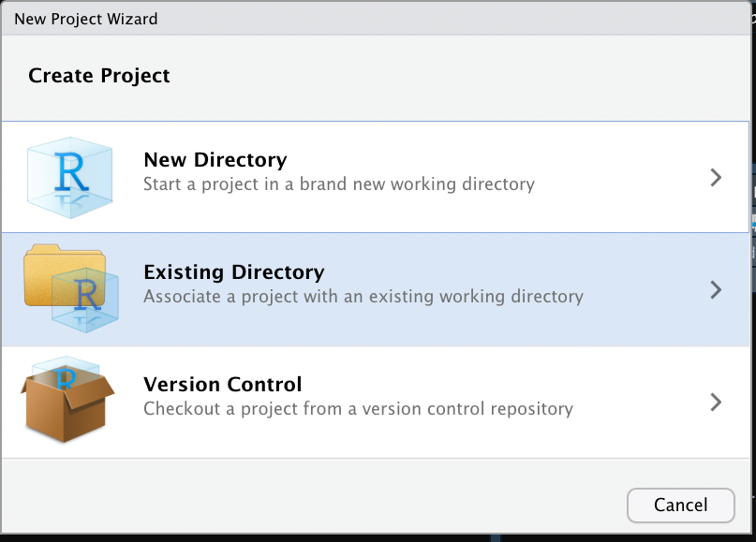Expand the Version Control chevron arrow
Image resolution: width=756 pixels, height=542 pixels.
(x=716, y=402)
